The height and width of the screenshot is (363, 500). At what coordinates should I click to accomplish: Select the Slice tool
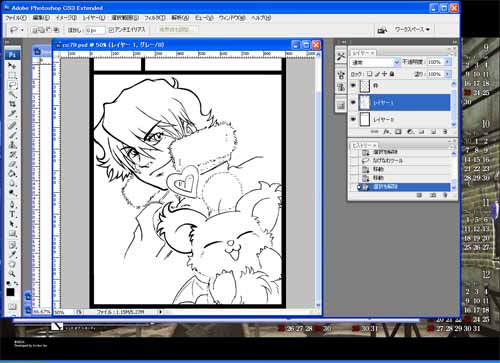(12, 114)
